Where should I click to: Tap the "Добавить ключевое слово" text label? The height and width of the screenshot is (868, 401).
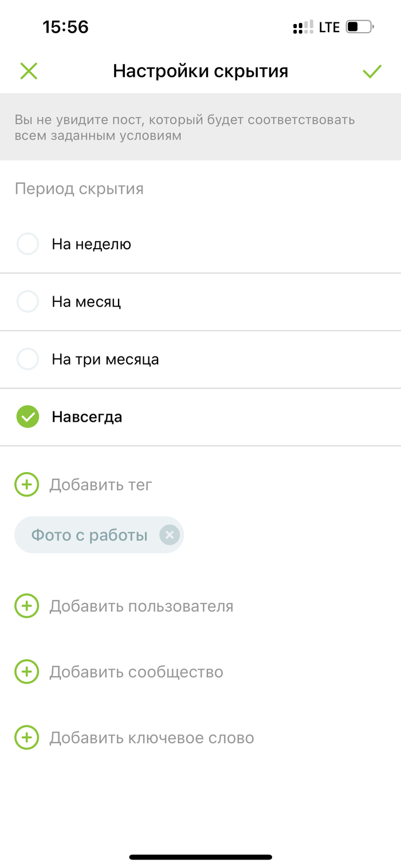coord(151,737)
